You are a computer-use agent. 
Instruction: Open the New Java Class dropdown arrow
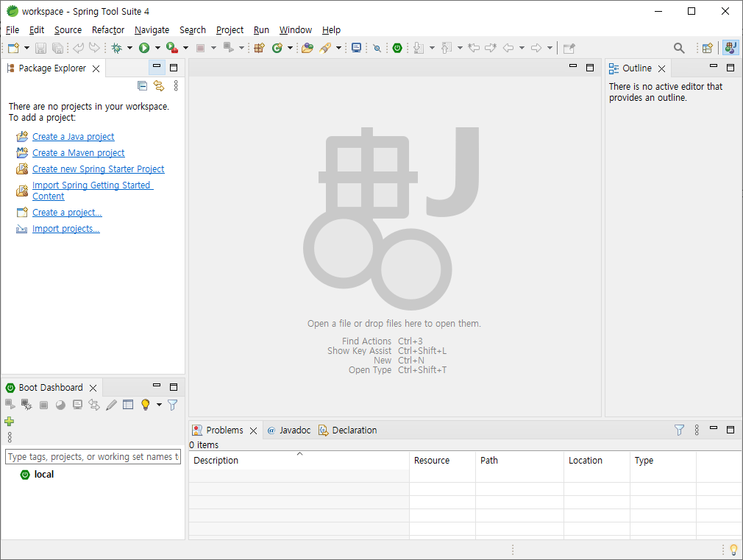pyautogui.click(x=290, y=48)
